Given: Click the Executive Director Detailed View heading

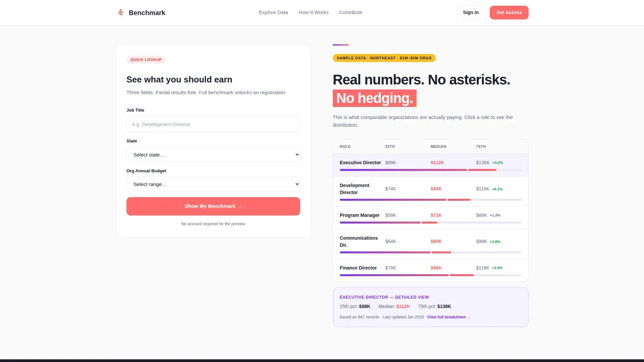Looking at the screenshot, I should point(384,297).
